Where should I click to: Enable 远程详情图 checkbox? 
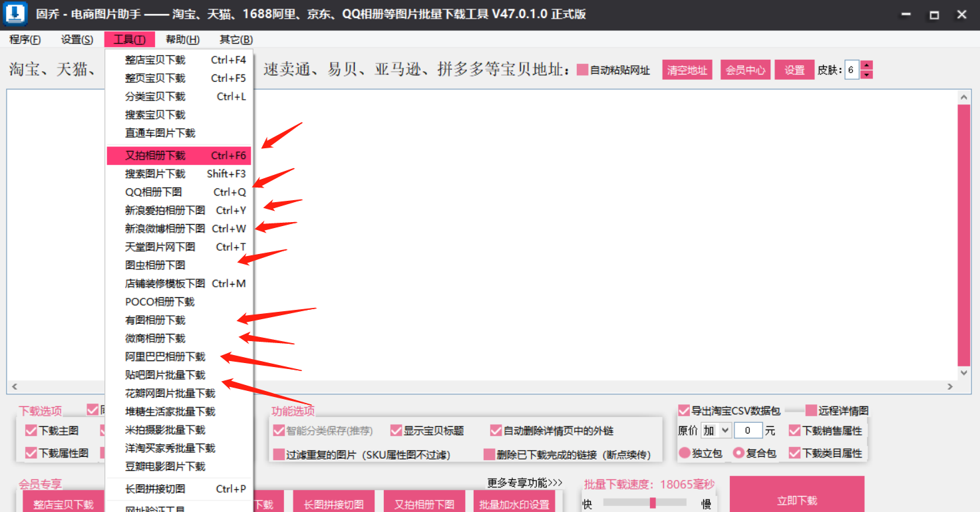coord(811,410)
